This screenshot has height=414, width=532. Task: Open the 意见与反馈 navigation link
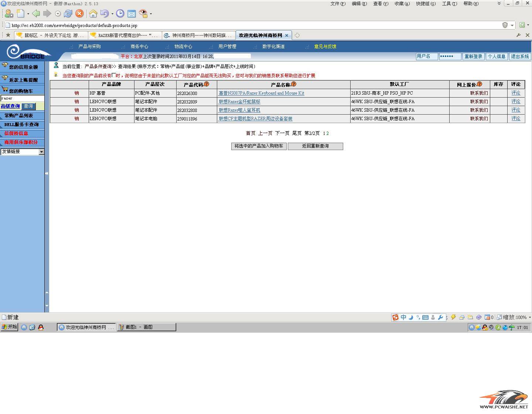pos(325,47)
